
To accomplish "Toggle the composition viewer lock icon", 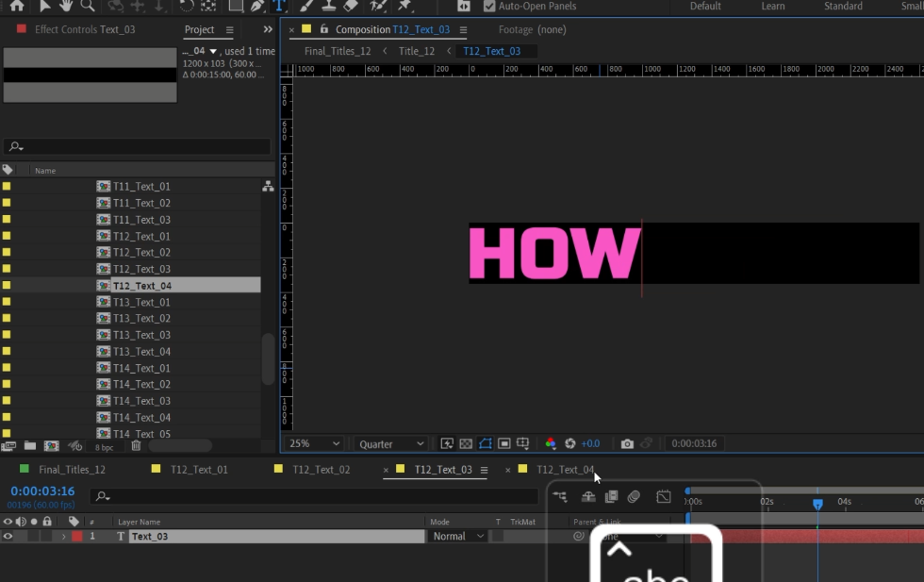I will [324, 29].
